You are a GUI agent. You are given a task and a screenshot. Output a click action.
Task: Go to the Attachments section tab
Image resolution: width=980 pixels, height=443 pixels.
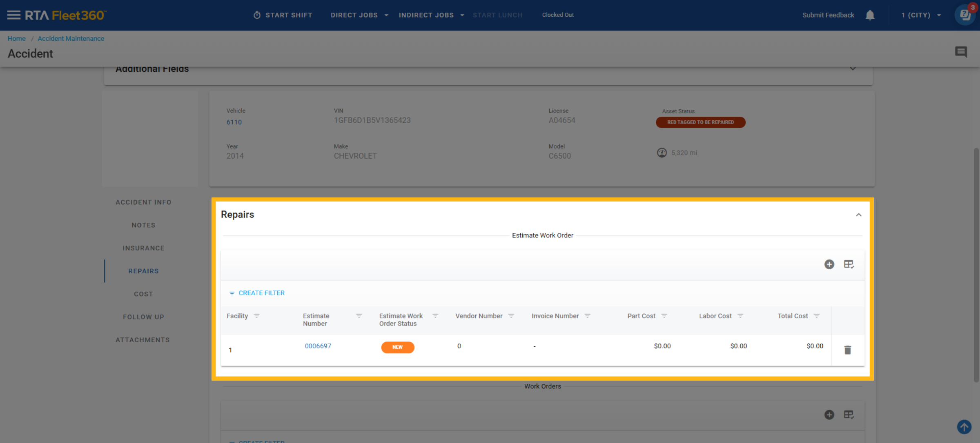(143, 340)
